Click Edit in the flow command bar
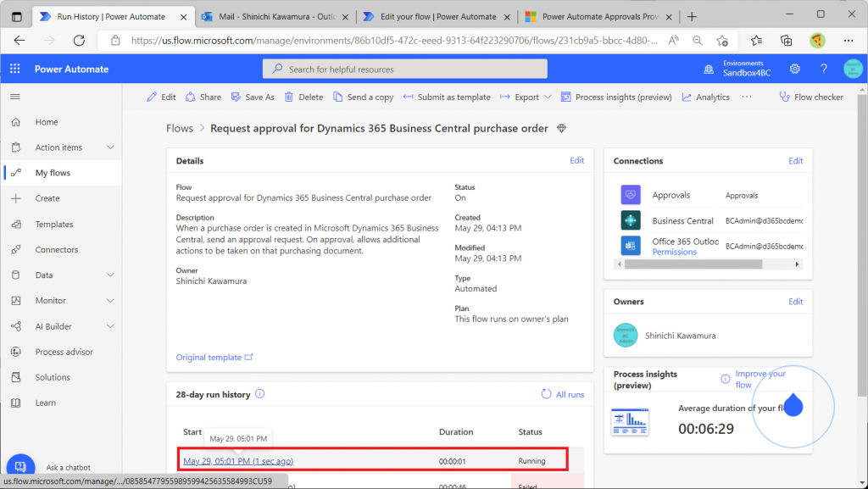The width and height of the screenshot is (868, 489). point(161,97)
